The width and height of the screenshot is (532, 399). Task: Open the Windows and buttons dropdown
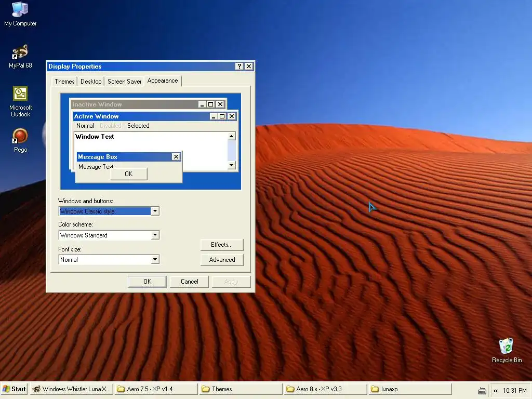(x=155, y=211)
